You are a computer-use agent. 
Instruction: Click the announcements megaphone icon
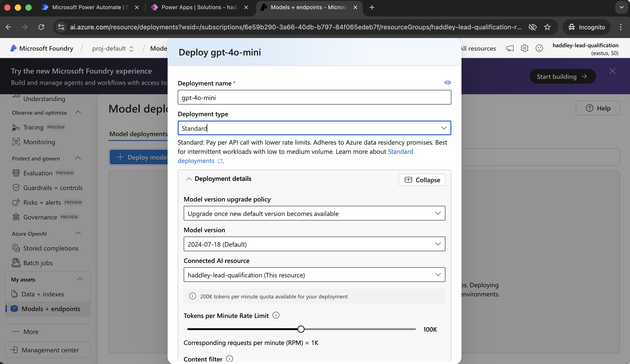coord(510,48)
